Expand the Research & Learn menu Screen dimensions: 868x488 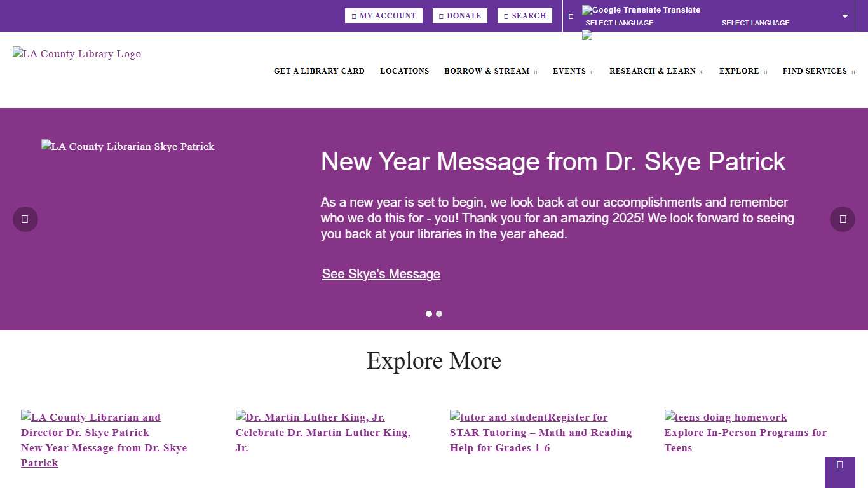656,71
